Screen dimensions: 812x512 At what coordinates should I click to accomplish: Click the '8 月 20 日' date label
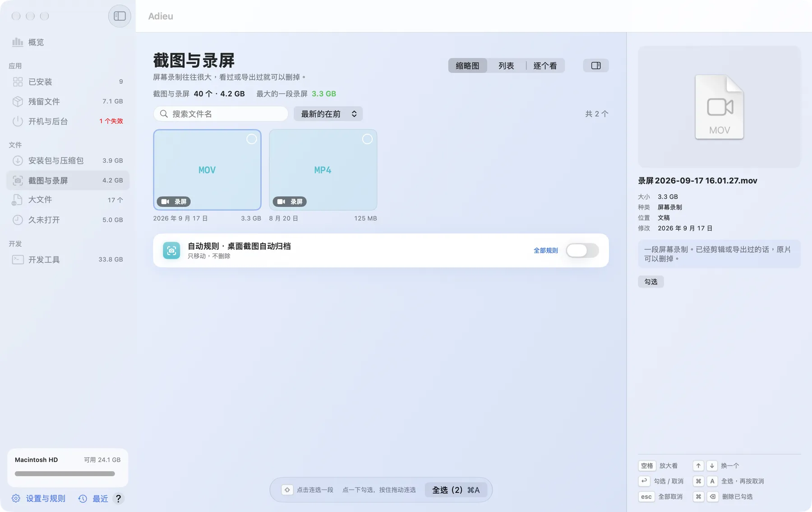(284, 219)
